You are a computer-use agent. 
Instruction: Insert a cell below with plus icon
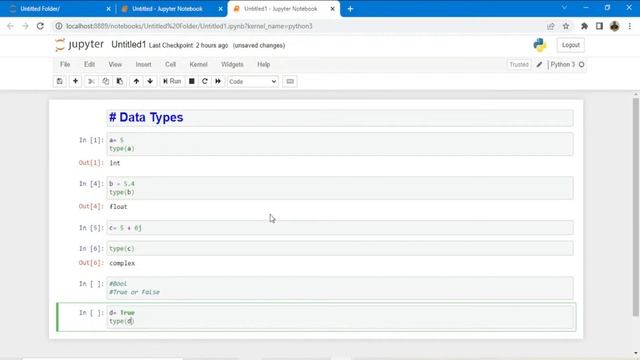pyautogui.click(x=76, y=81)
